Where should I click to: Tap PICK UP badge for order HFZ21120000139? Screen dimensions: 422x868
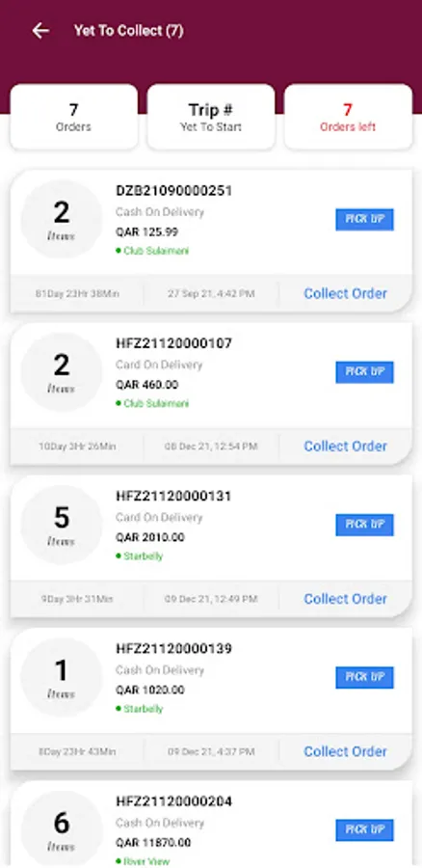coord(364,678)
